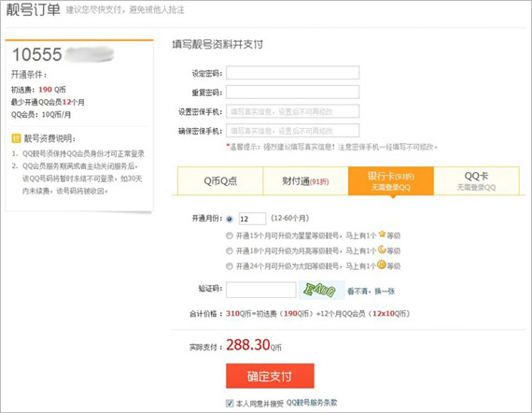Click the 开通月份 months number box
This screenshot has width=532, height=413.
[252, 219]
